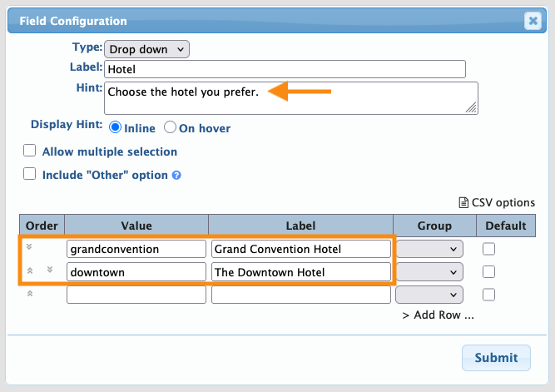555x392 pixels.
Task: Click the CSV options document icon
Action: coord(463,202)
